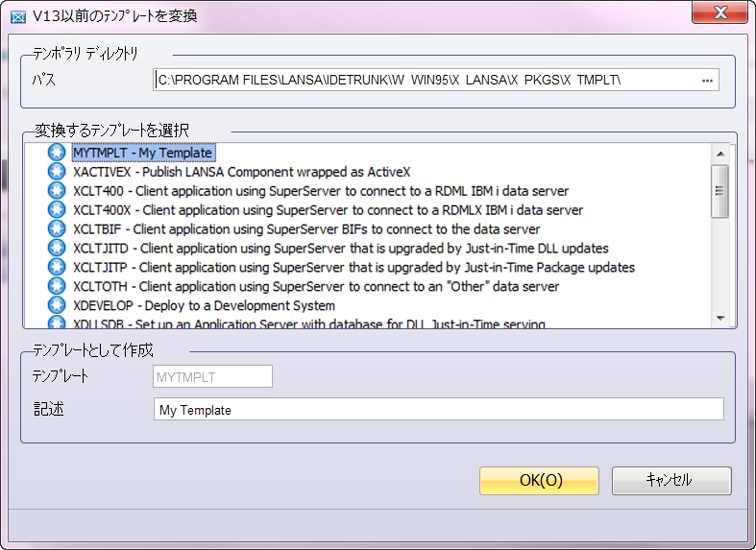Click the XCLT400 row icon
This screenshot has height=550, width=756.
[57, 191]
